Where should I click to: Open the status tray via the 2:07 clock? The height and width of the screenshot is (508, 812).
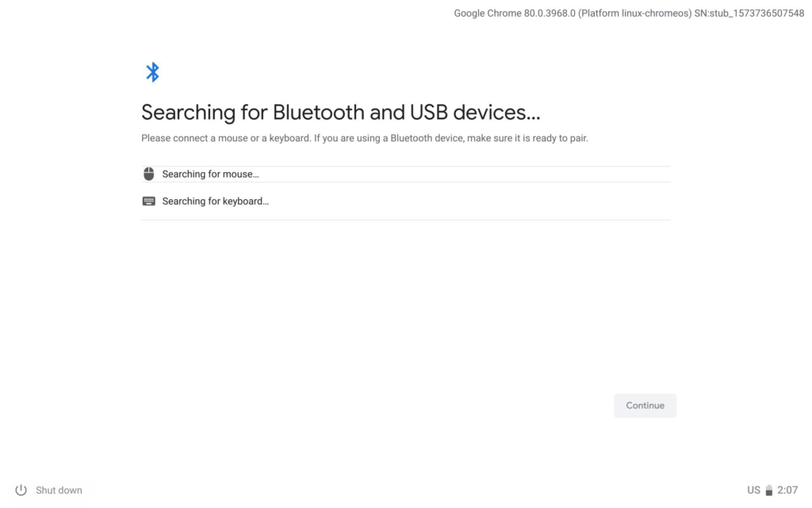pos(787,490)
